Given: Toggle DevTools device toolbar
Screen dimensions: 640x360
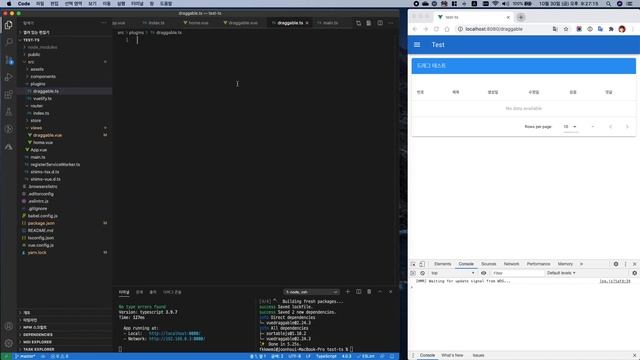Looking at the screenshot, I should 422,264.
